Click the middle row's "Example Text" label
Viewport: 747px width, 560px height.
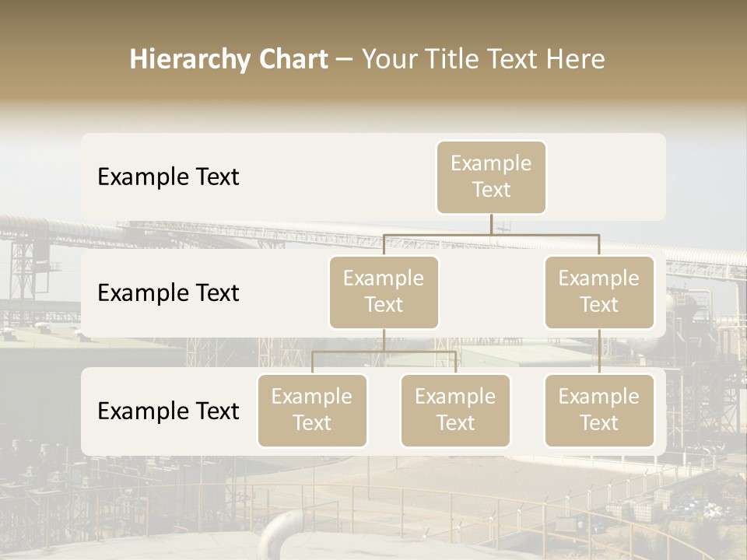tap(168, 293)
